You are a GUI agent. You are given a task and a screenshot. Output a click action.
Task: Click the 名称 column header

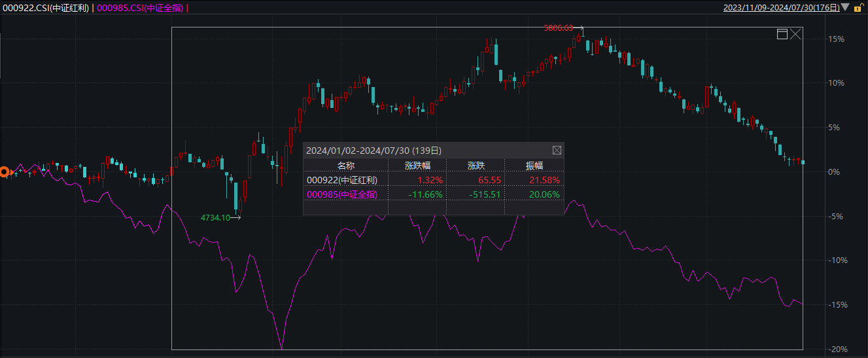click(x=345, y=166)
